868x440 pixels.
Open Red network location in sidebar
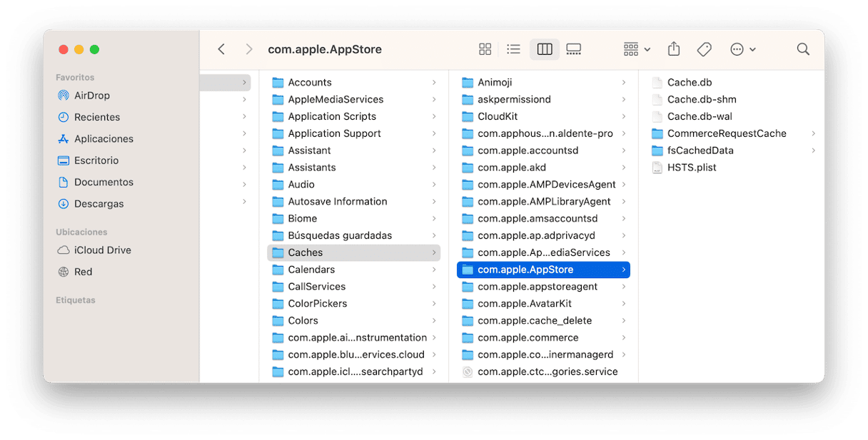pos(74,272)
